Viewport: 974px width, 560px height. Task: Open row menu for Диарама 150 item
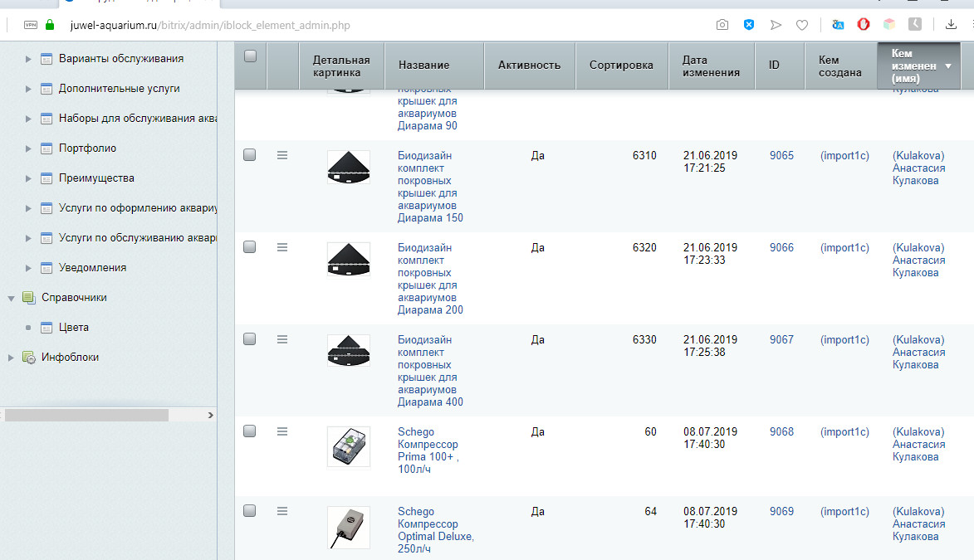tap(282, 155)
